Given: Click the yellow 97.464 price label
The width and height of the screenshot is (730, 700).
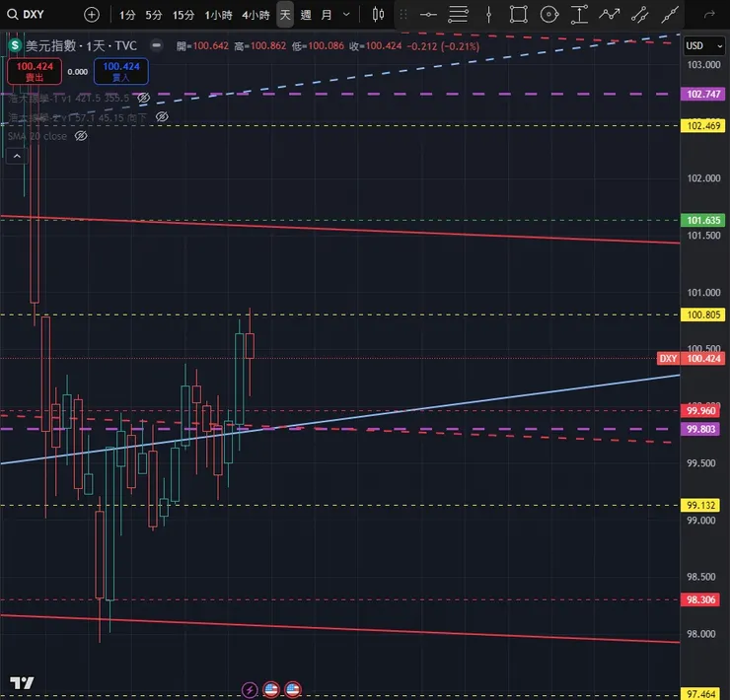Looking at the screenshot, I should coord(700,694).
